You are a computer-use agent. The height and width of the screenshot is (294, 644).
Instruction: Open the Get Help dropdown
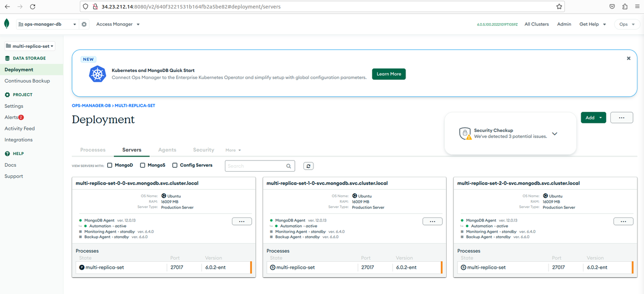point(593,24)
